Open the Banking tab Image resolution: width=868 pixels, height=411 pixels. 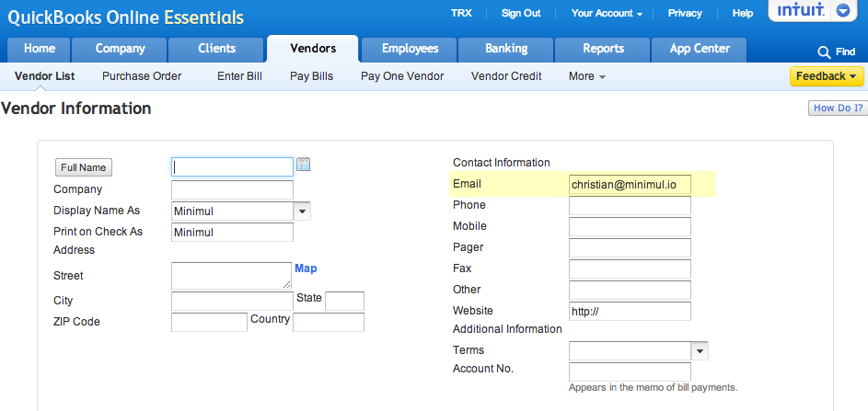(x=506, y=49)
